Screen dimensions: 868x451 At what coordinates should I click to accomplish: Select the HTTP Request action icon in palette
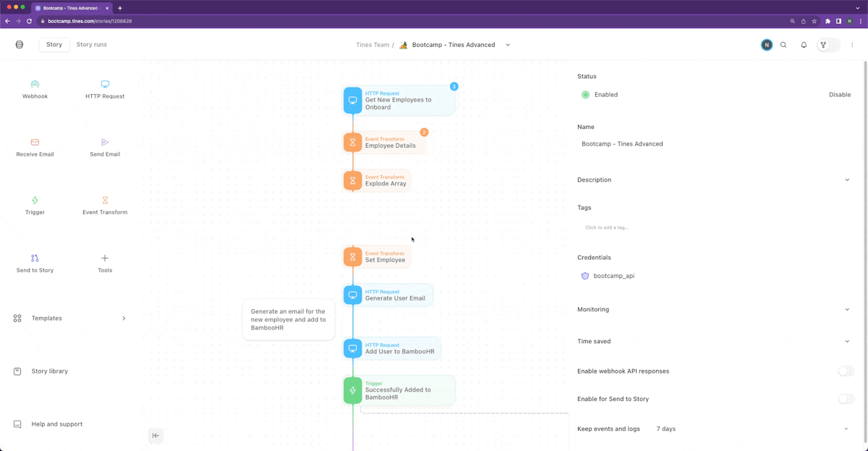105,85
